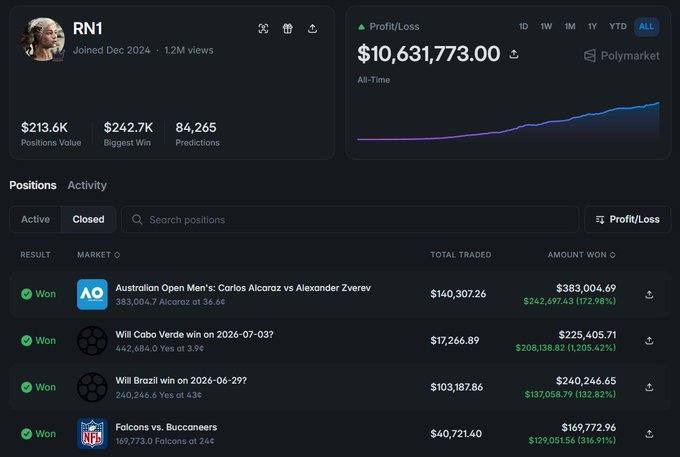Click the Won badge on Falcons row
The width and height of the screenshot is (680, 457).
pos(38,434)
